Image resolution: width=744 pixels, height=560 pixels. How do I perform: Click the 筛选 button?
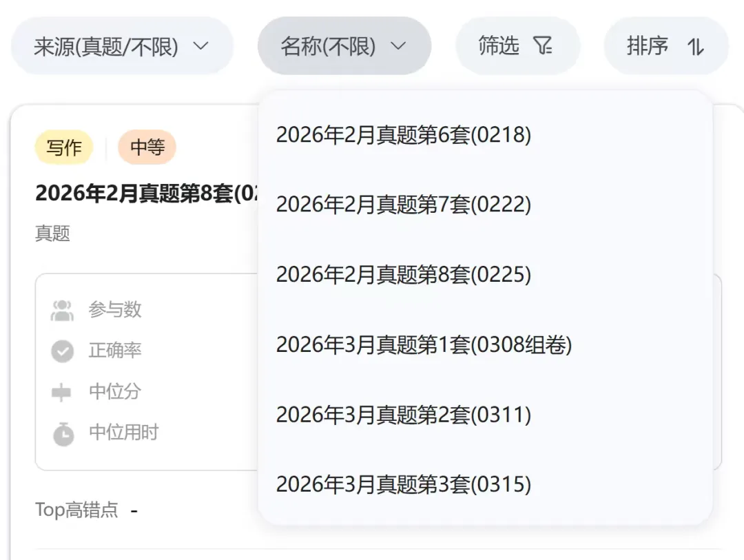518,45
